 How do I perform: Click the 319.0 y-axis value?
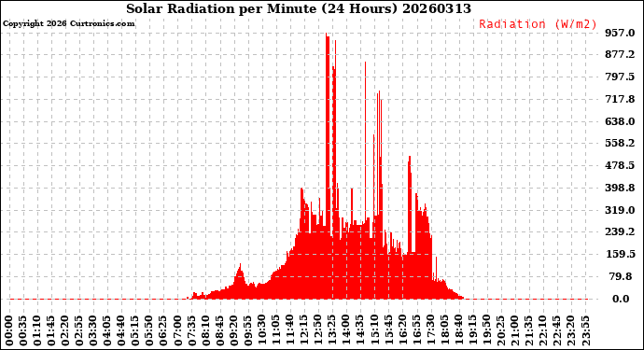(x=620, y=210)
